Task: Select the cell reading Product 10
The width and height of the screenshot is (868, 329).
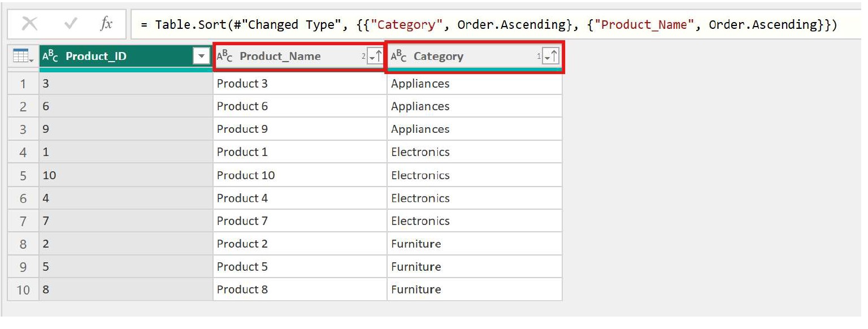Action: pyautogui.click(x=300, y=175)
